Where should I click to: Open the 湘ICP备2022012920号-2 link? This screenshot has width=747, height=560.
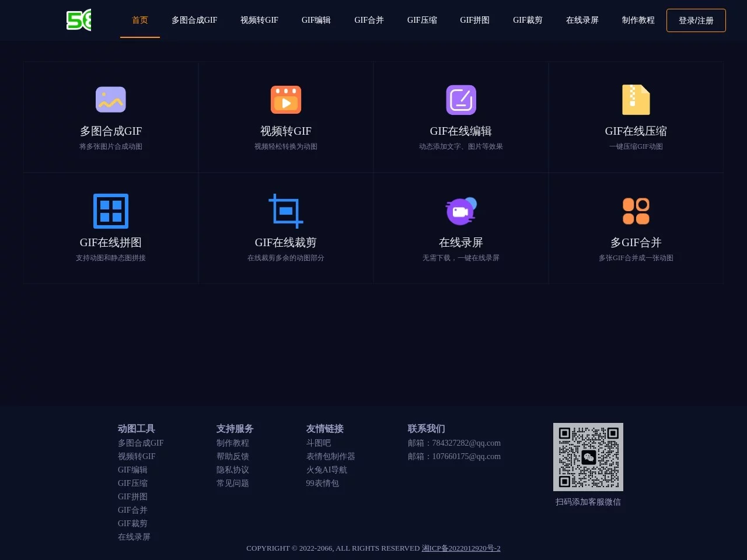pyautogui.click(x=461, y=548)
